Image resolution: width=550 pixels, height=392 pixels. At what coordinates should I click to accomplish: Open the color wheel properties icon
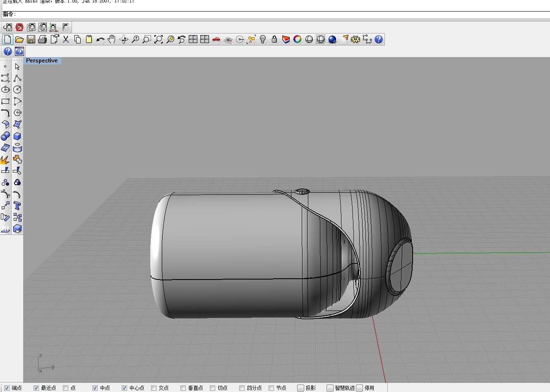(x=297, y=39)
